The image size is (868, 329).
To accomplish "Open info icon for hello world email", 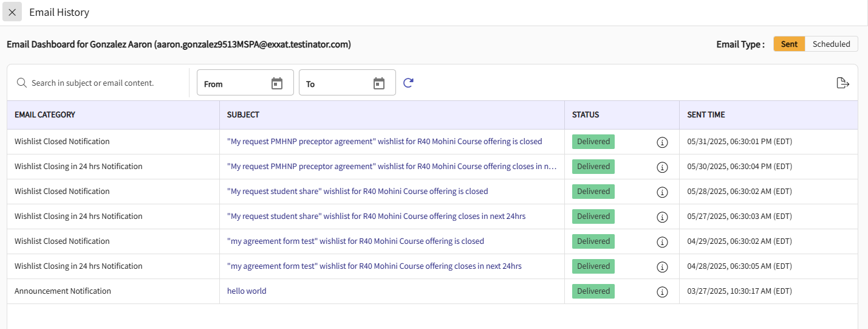I will click(x=662, y=292).
